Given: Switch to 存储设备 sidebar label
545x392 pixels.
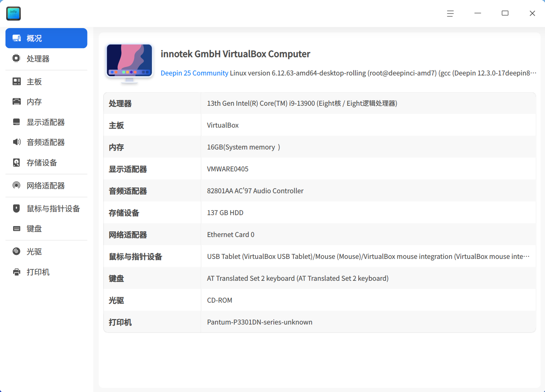Looking at the screenshot, I should point(42,163).
